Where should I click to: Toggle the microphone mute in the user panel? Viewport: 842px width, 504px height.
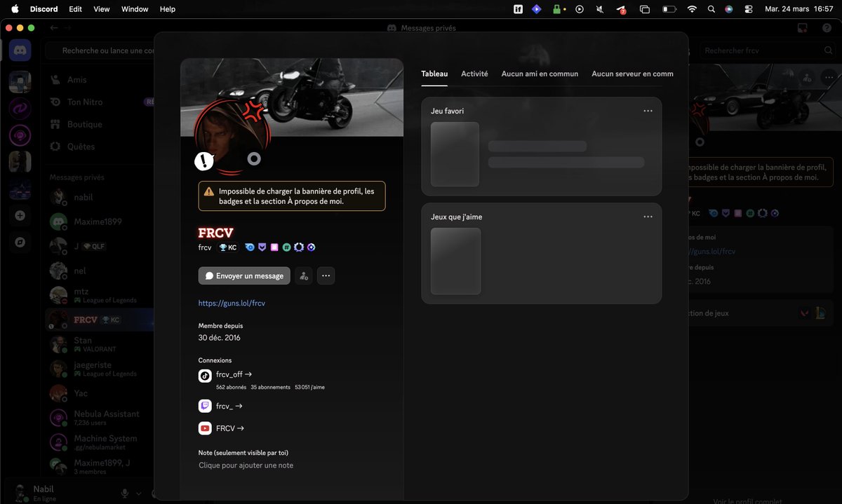click(x=124, y=493)
